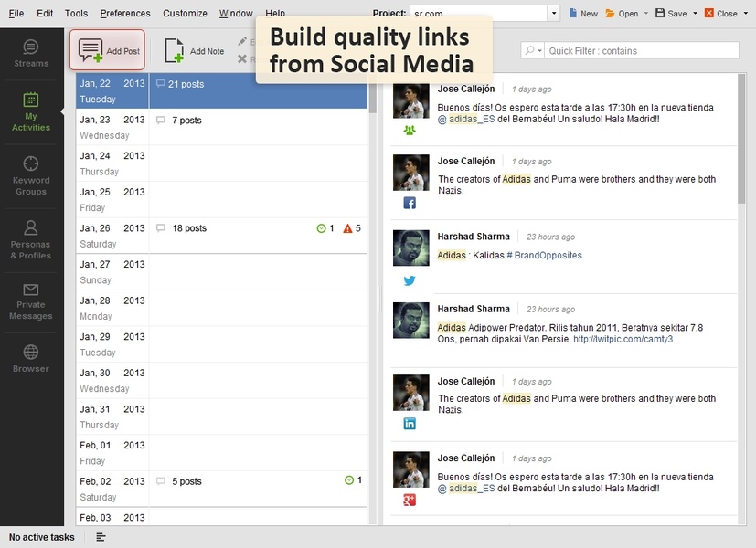Open the Window menu

tap(236, 13)
